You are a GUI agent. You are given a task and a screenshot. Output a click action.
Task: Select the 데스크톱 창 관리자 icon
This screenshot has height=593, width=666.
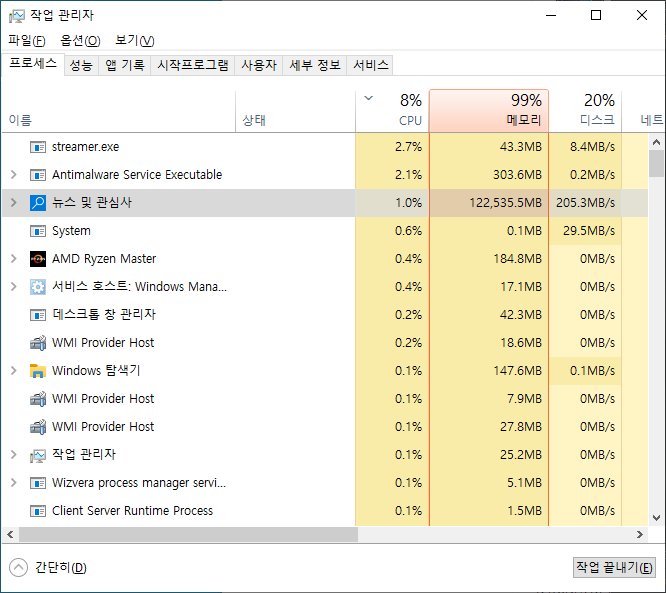(x=38, y=315)
